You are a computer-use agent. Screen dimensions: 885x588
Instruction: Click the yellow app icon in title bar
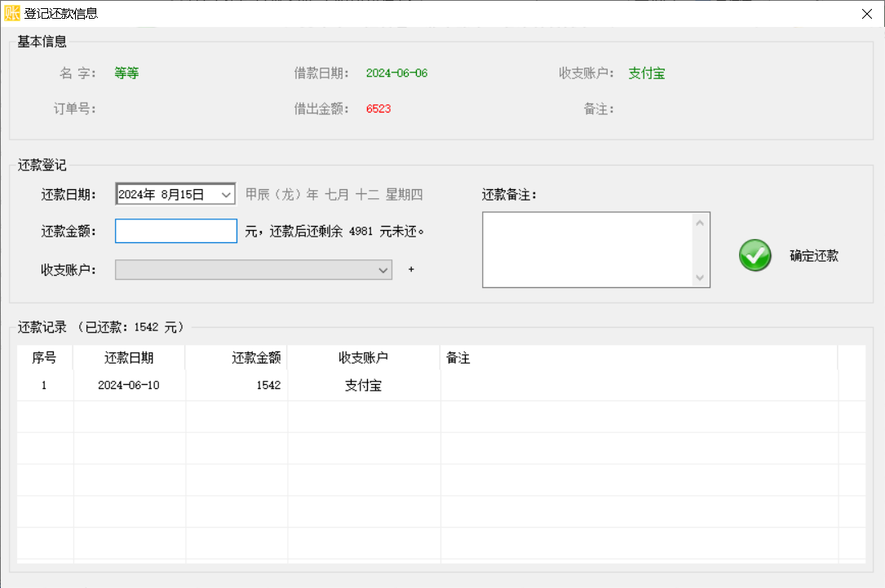(12, 13)
